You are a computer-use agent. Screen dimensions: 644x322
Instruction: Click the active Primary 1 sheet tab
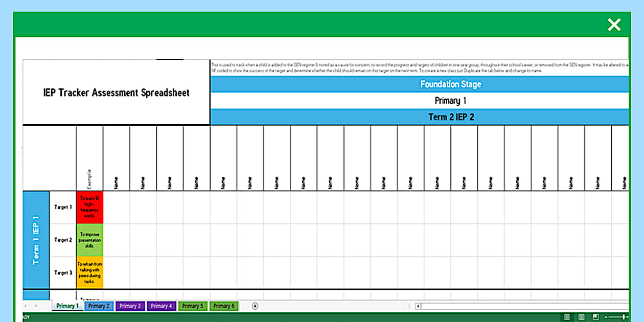point(67,306)
